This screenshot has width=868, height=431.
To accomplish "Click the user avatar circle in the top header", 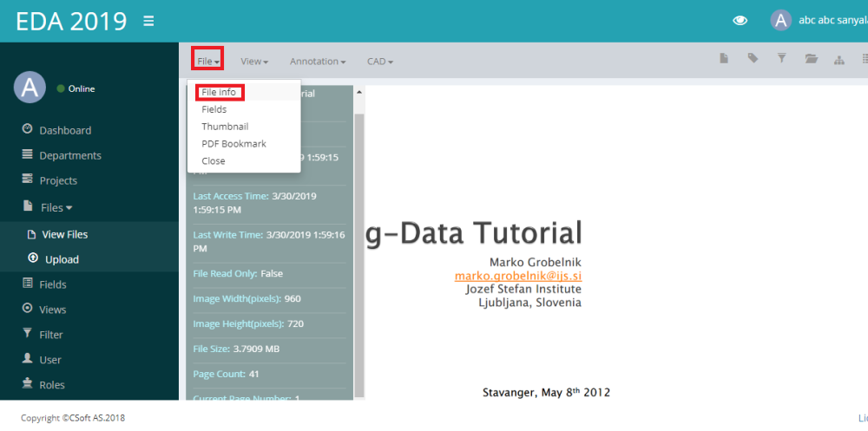I will (780, 21).
